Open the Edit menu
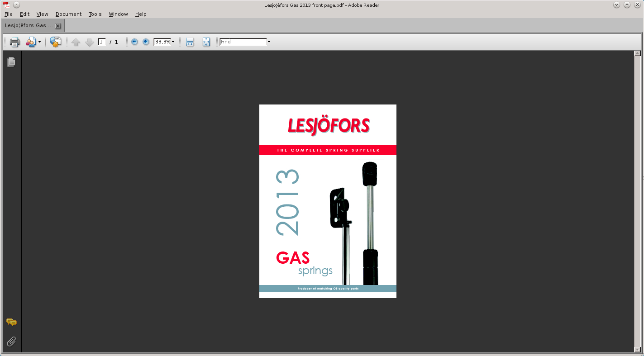Viewport: 644px width, 356px height. 24,14
